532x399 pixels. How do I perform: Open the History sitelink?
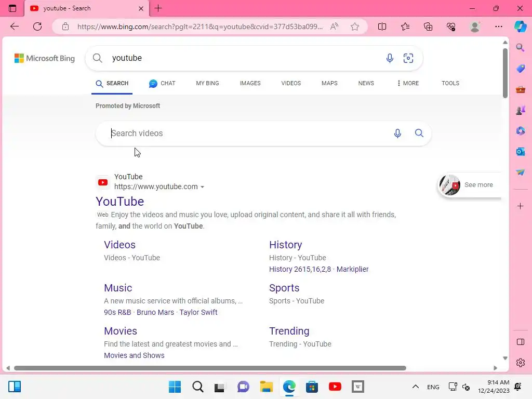pyautogui.click(x=285, y=245)
